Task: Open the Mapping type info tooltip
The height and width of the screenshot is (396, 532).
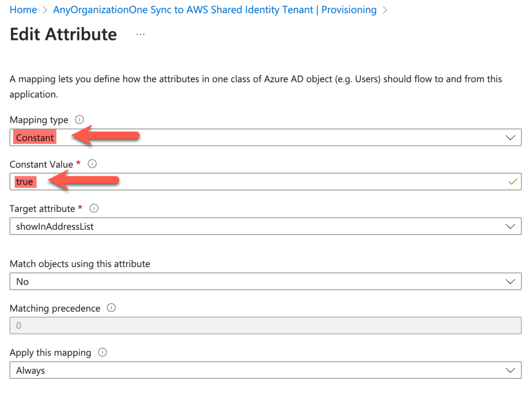Action: click(79, 119)
